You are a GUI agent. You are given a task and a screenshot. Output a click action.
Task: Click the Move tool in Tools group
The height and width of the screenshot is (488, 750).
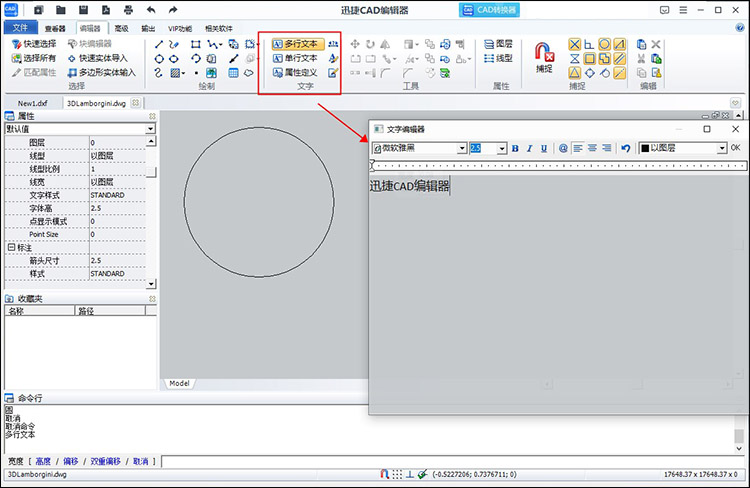(355, 44)
